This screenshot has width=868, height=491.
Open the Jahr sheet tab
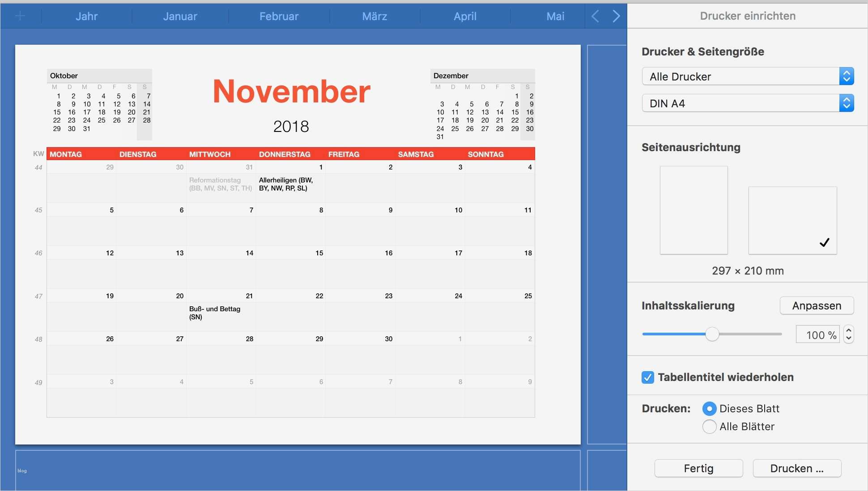(86, 16)
